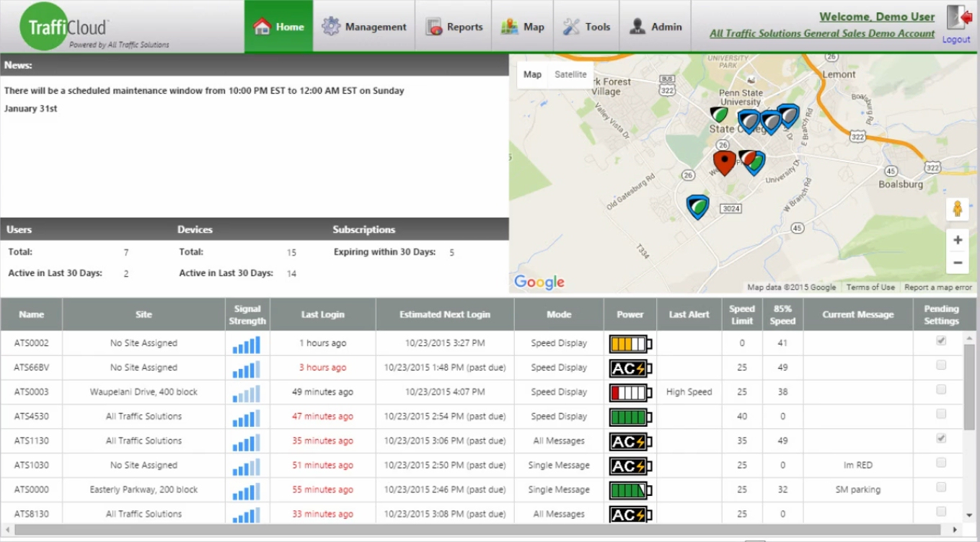Screen dimensions: 980x542
Task: Expand the Tools menu
Action: click(586, 27)
